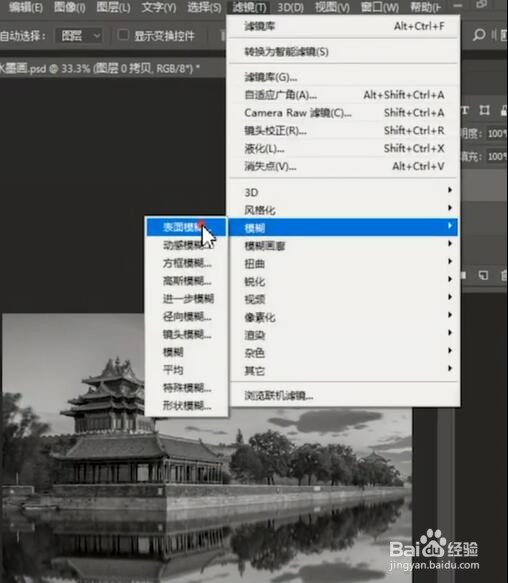Click the opacity 100% value field
This screenshot has height=583, width=508.
(x=497, y=133)
